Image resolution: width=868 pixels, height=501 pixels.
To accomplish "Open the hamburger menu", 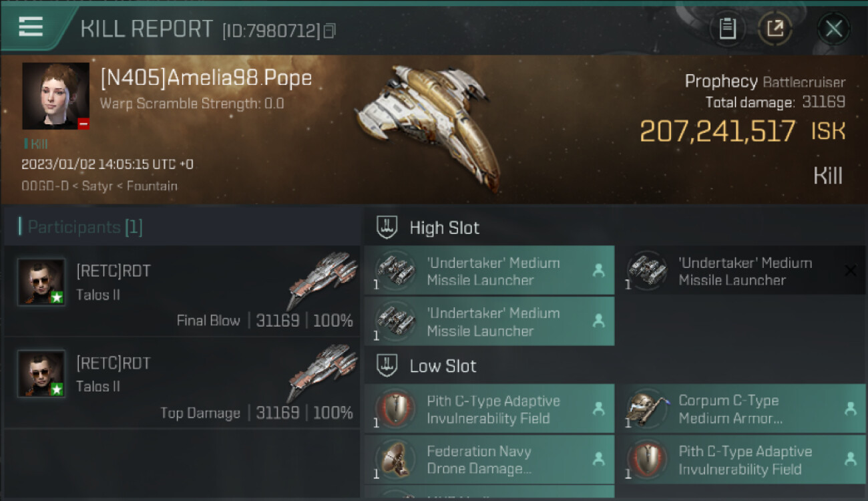I will coord(31,27).
